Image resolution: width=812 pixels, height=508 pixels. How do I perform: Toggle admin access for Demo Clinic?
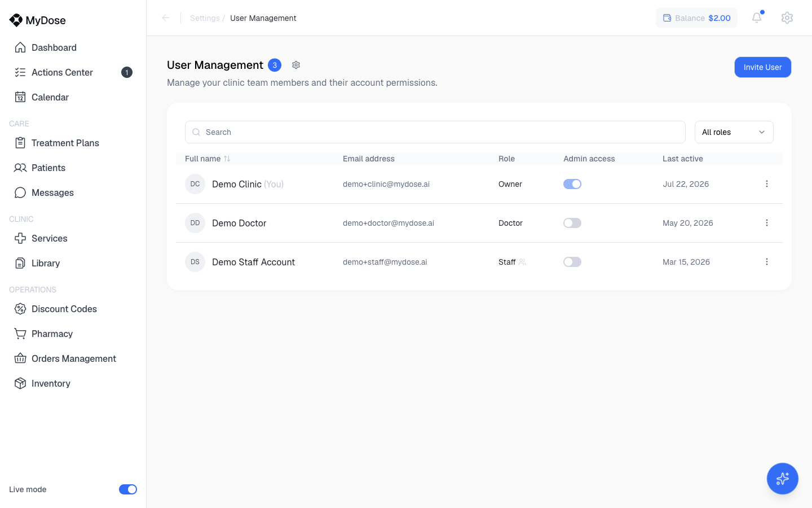pos(572,184)
